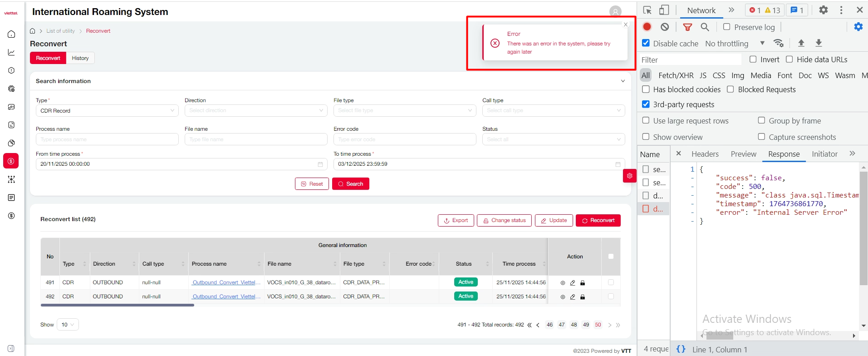Switch to the History tab
Image resolution: width=868 pixels, height=356 pixels.
pos(80,58)
